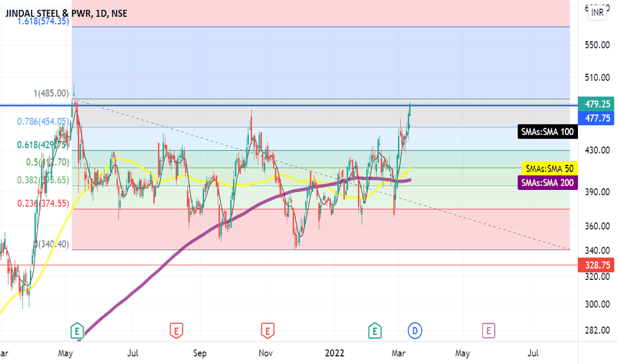Click the Sep label on time axis
The width and height of the screenshot is (617, 364).
point(200,353)
